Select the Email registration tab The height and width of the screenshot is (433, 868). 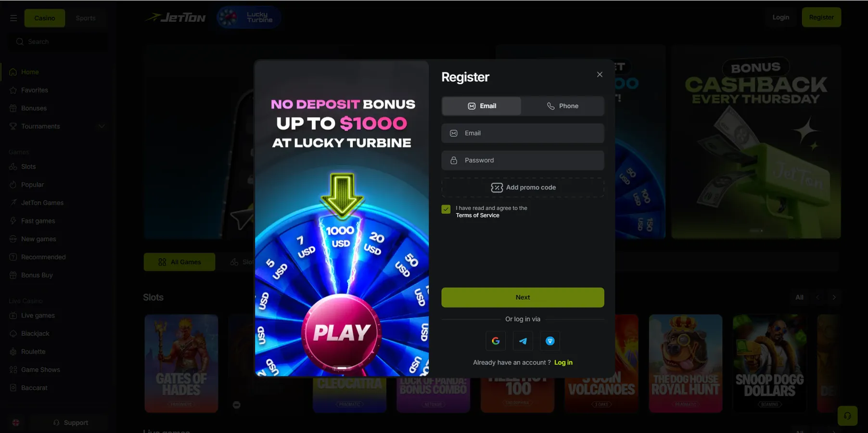482,106
